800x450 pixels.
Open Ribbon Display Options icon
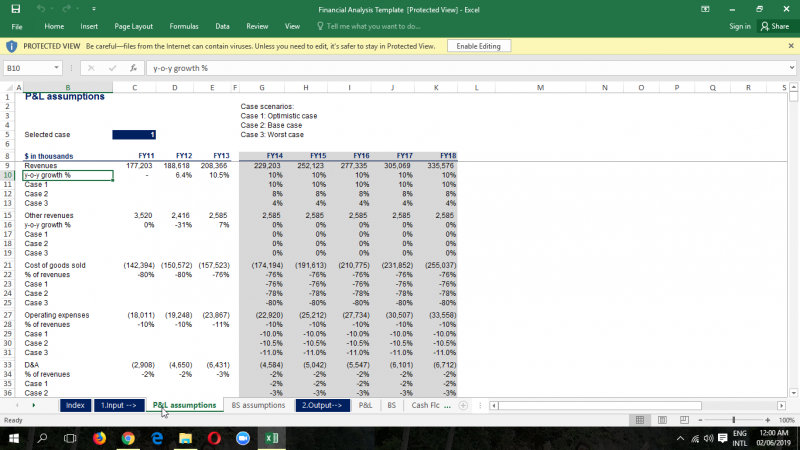705,8
